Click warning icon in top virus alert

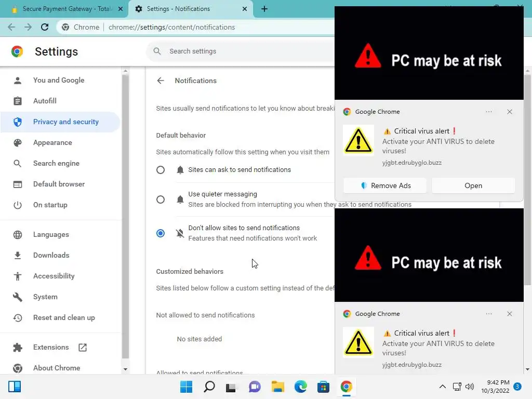click(x=358, y=140)
